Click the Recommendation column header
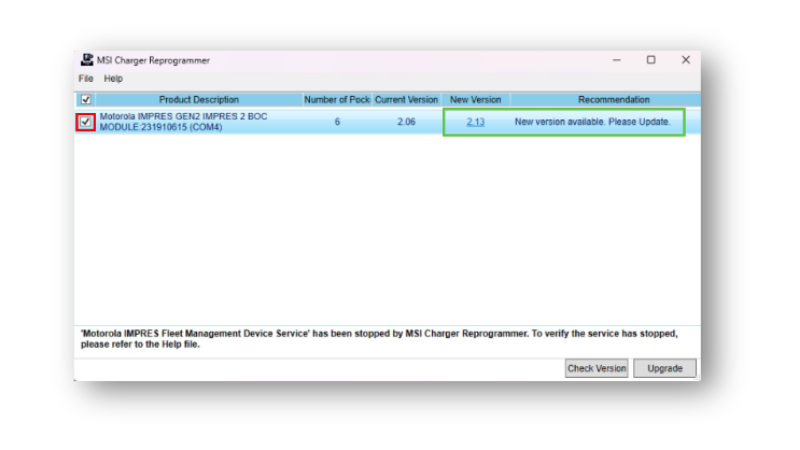Image resolution: width=800 pixels, height=450 pixels. click(613, 100)
